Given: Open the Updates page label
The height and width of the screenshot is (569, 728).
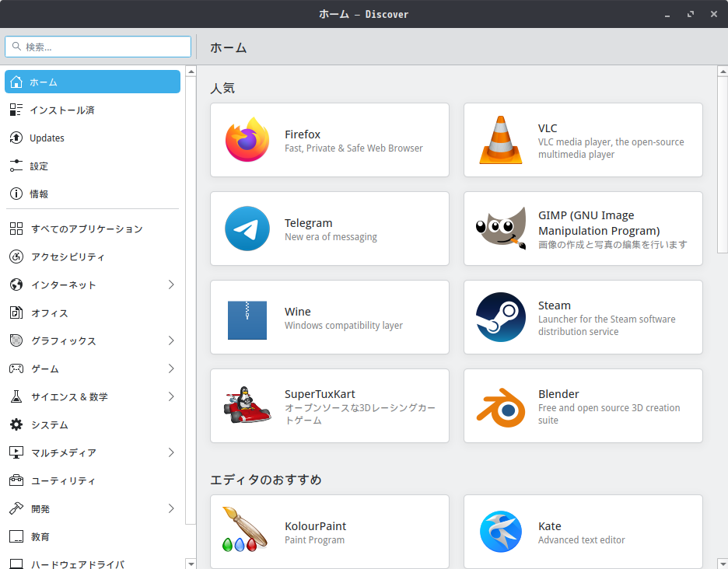Looking at the screenshot, I should point(47,138).
